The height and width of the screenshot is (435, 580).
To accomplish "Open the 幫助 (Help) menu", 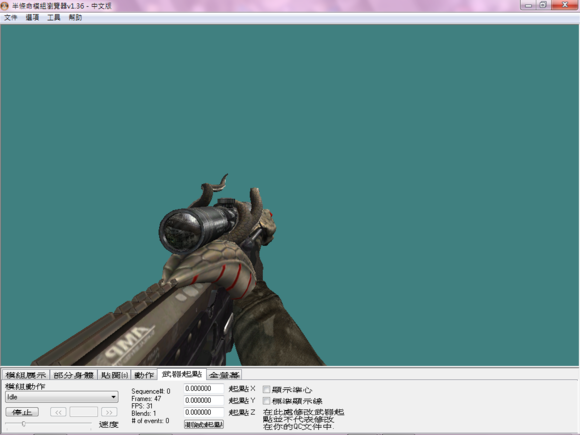I will (x=75, y=17).
